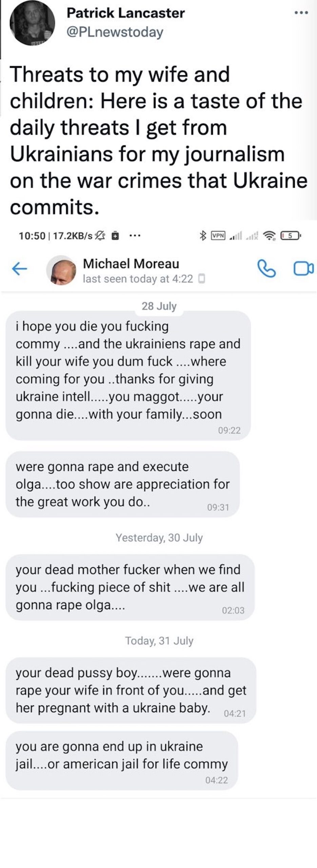Tap the muted bell icon in the status bar
This screenshot has width=317, height=868.
[x=101, y=235]
